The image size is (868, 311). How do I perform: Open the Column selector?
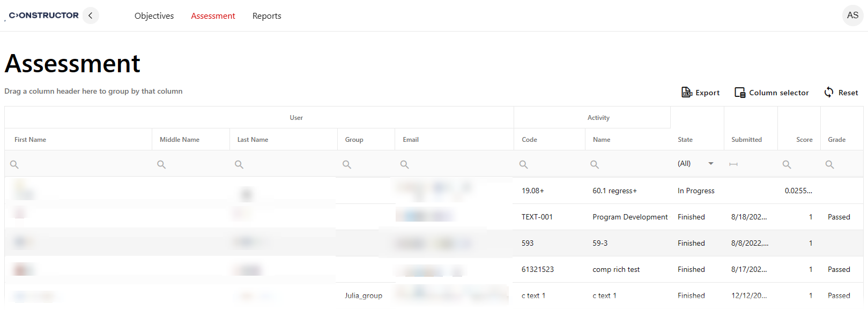[771, 93]
